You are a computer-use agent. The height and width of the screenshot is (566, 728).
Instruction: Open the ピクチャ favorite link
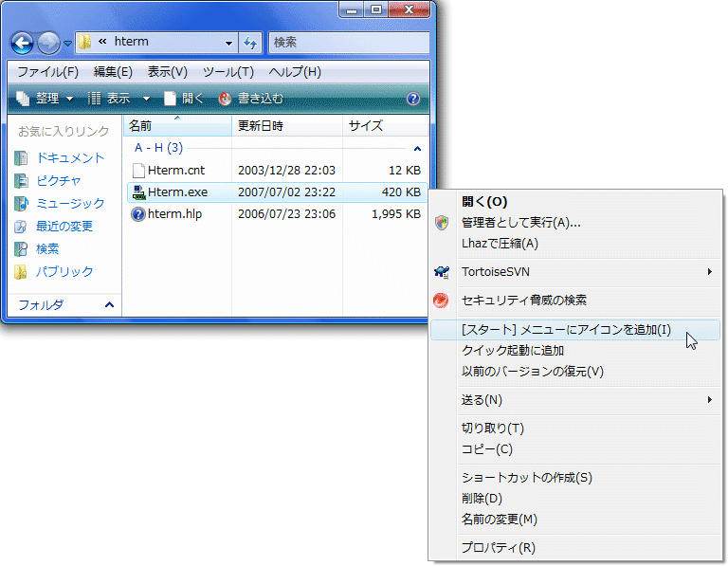59,181
